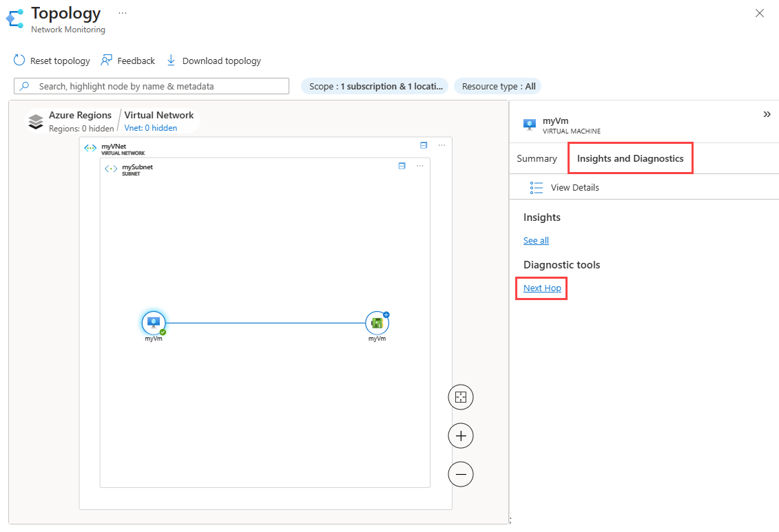The width and height of the screenshot is (779, 532).
Task: Collapse the myVNet container
Action: tap(424, 145)
